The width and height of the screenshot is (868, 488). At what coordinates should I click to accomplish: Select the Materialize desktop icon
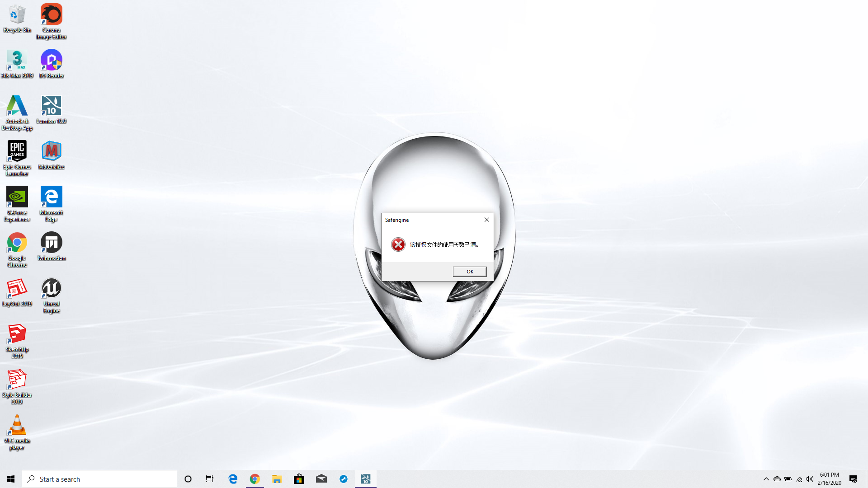tap(52, 155)
